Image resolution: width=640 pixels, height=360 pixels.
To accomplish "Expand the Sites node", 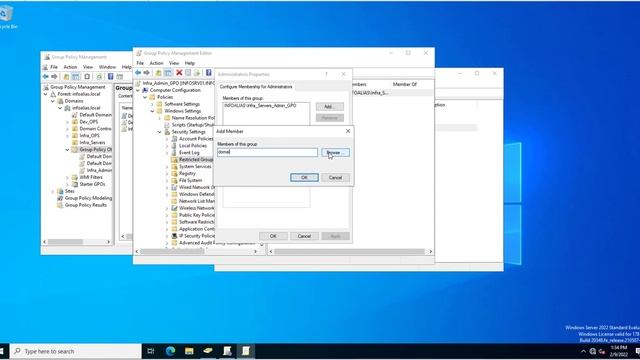I will click(53, 191).
